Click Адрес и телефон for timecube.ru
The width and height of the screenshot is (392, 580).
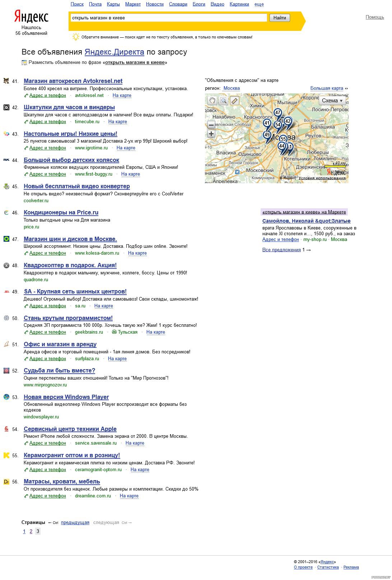pos(48,121)
